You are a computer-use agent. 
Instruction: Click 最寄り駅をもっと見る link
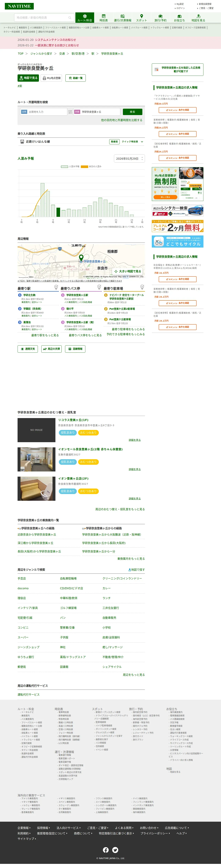tap(45, 335)
